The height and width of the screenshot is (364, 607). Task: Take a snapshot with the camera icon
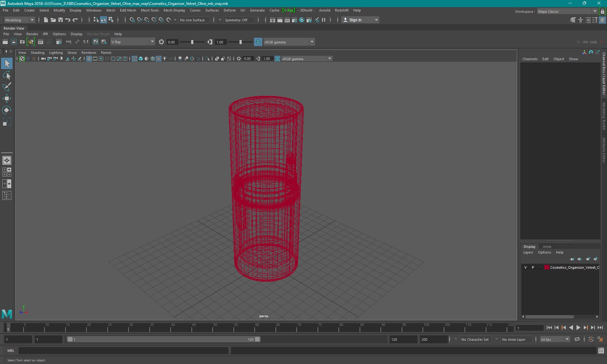pos(22,42)
